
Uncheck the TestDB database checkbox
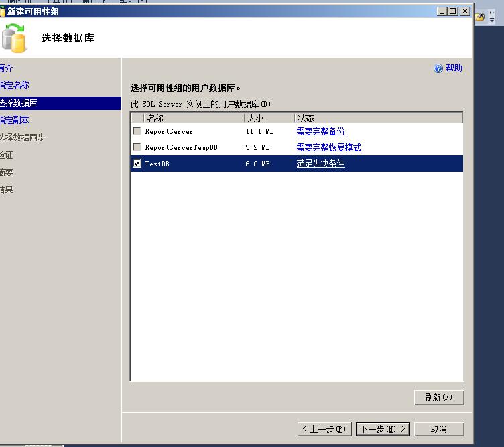coord(137,164)
